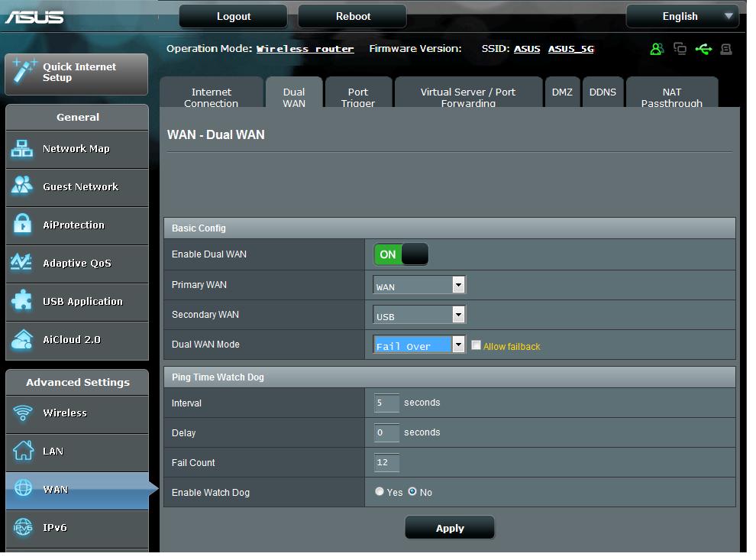Viewport: 756px width, 560px height.
Task: Open LAN advanced settings item
Action: coord(77,452)
